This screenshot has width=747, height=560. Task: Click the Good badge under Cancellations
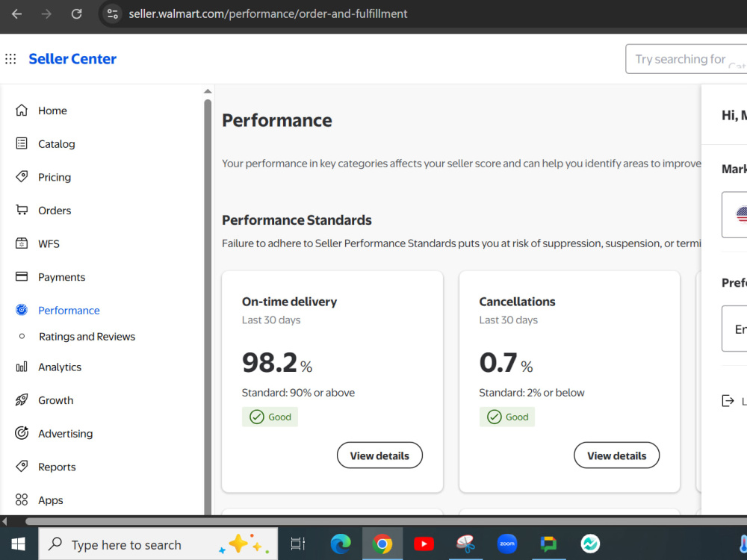[507, 417]
